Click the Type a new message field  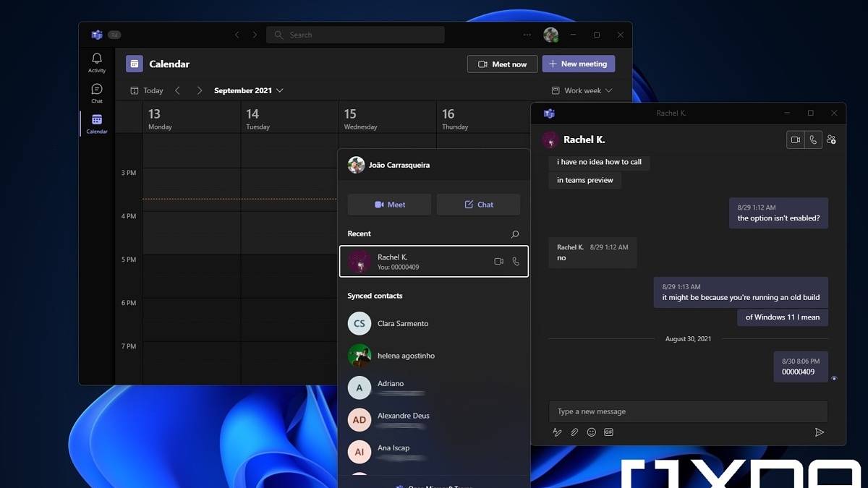[688, 411]
